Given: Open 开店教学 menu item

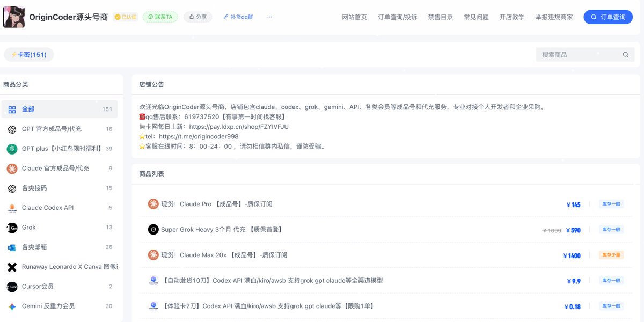Looking at the screenshot, I should coord(512,17).
